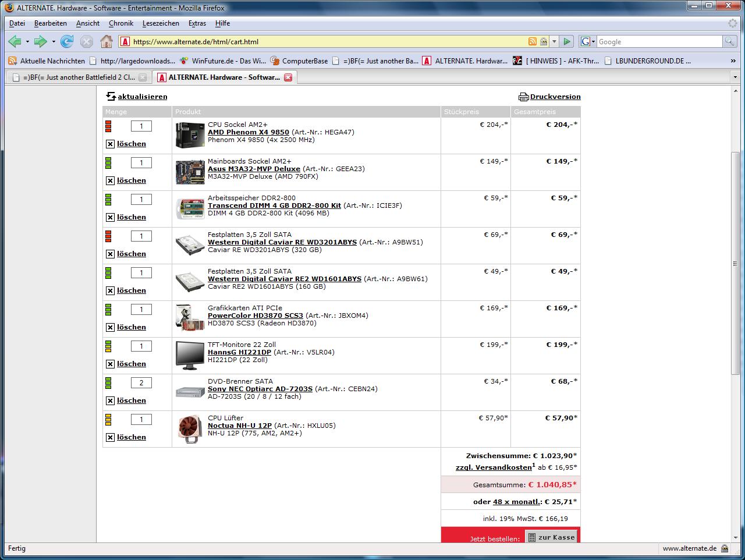Screen dimensions: 745x560
Task: Click quantity field for AMD Phenom X4 9850
Action: 141,126
